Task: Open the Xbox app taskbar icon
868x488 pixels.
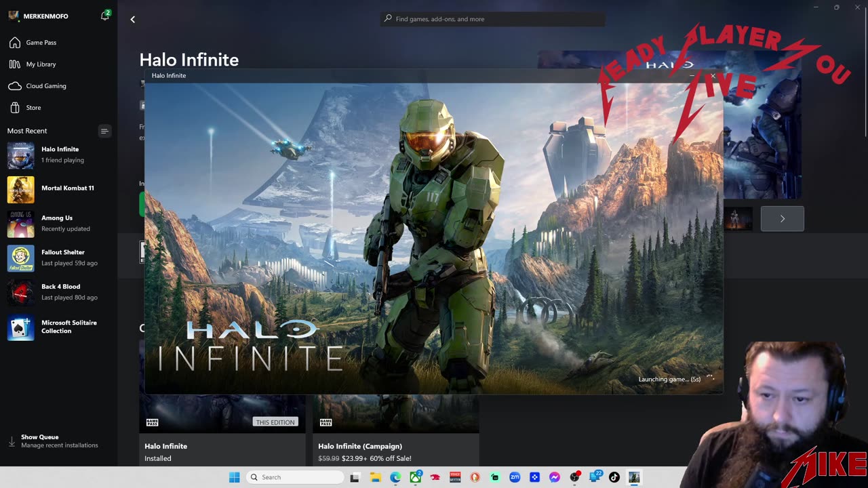Action: 415,477
